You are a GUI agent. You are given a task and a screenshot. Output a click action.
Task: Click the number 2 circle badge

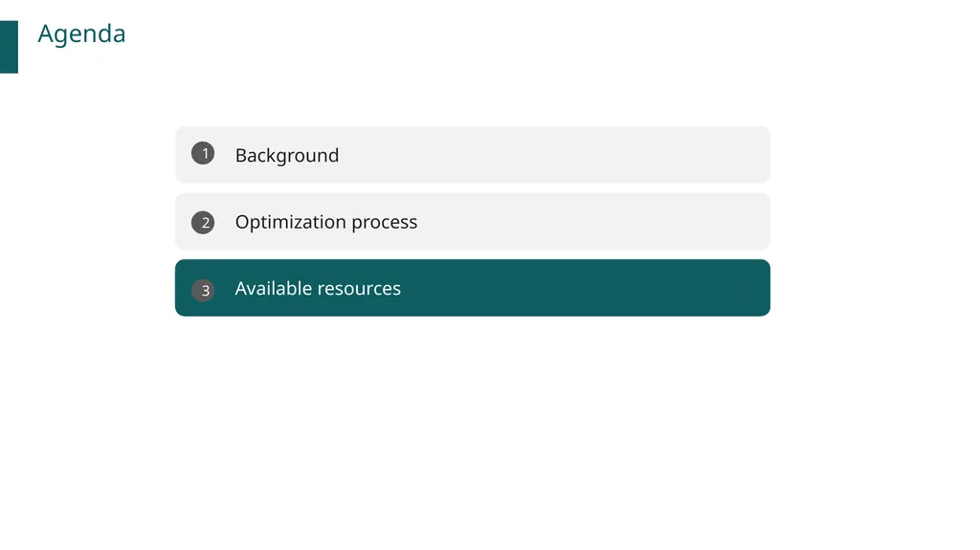[x=203, y=223]
